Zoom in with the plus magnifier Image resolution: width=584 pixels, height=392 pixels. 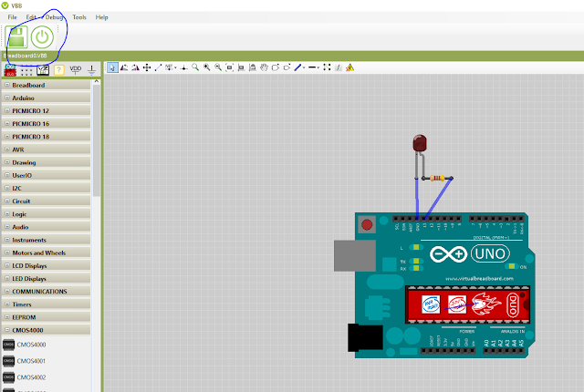point(207,67)
